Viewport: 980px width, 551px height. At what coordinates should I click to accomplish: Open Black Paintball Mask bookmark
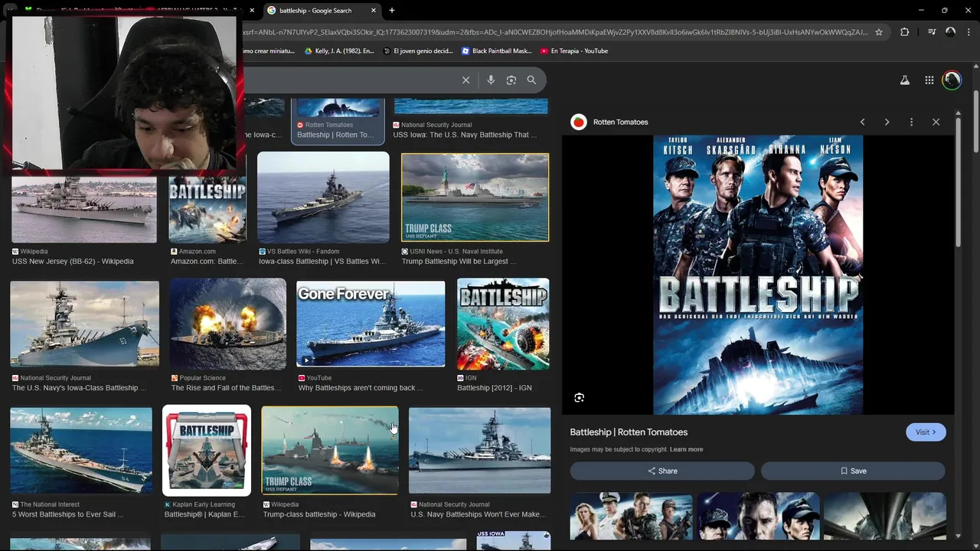(497, 51)
